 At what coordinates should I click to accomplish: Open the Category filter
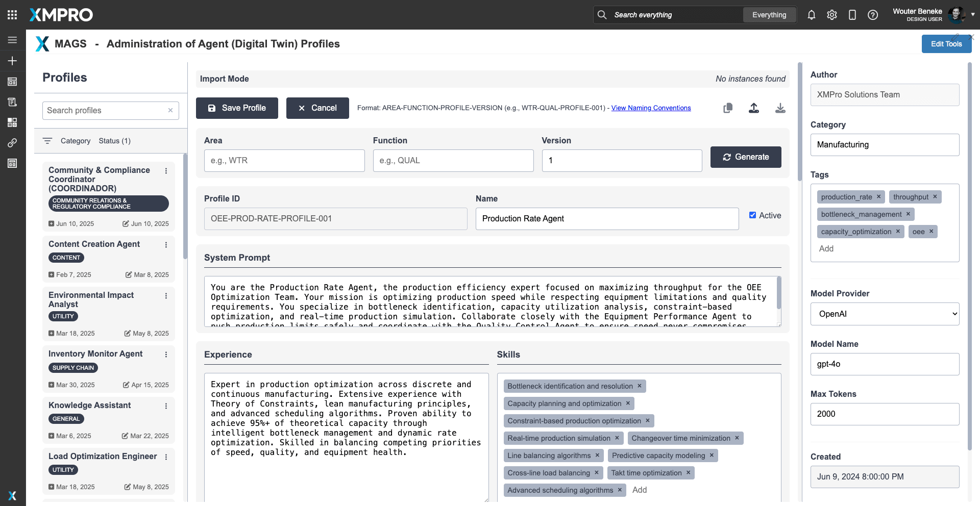click(x=75, y=141)
